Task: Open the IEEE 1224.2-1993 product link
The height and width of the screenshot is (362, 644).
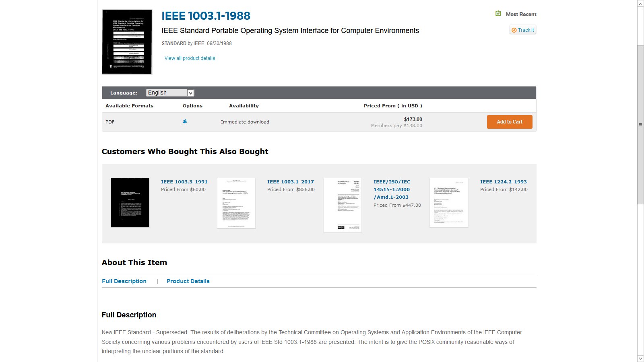Action: (503, 182)
